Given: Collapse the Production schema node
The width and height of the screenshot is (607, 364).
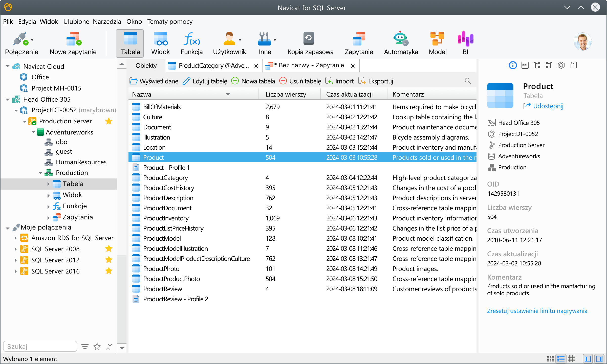Looking at the screenshot, I should coord(40,173).
